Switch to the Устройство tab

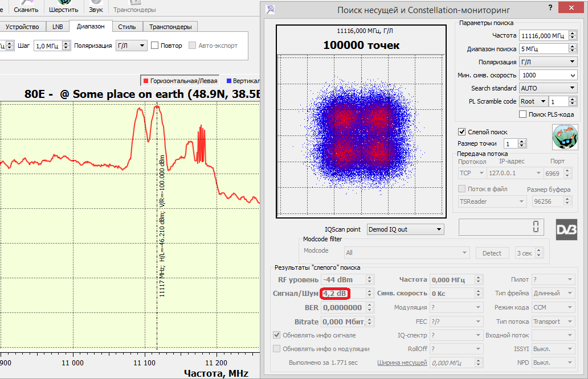click(22, 27)
